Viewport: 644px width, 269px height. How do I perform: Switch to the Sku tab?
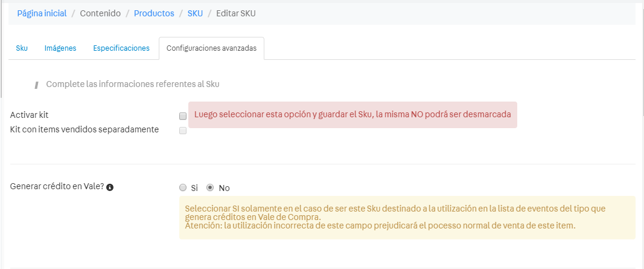point(22,48)
